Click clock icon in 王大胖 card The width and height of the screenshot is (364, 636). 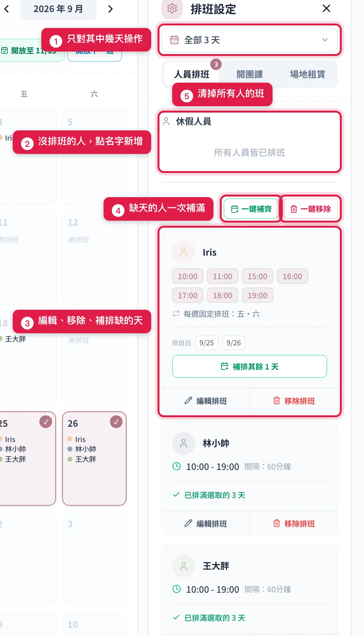coord(177,589)
